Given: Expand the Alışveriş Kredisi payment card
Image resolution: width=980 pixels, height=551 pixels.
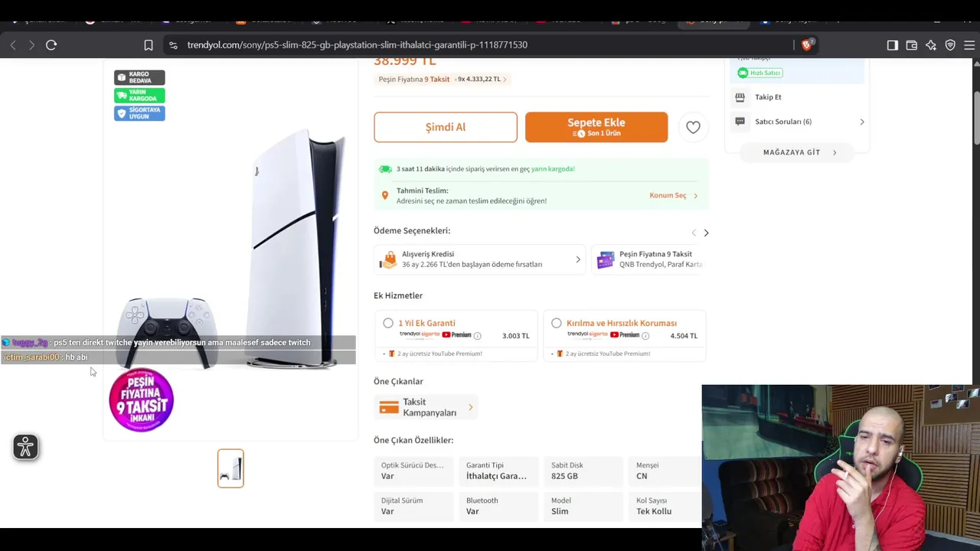Looking at the screenshot, I should click(480, 259).
